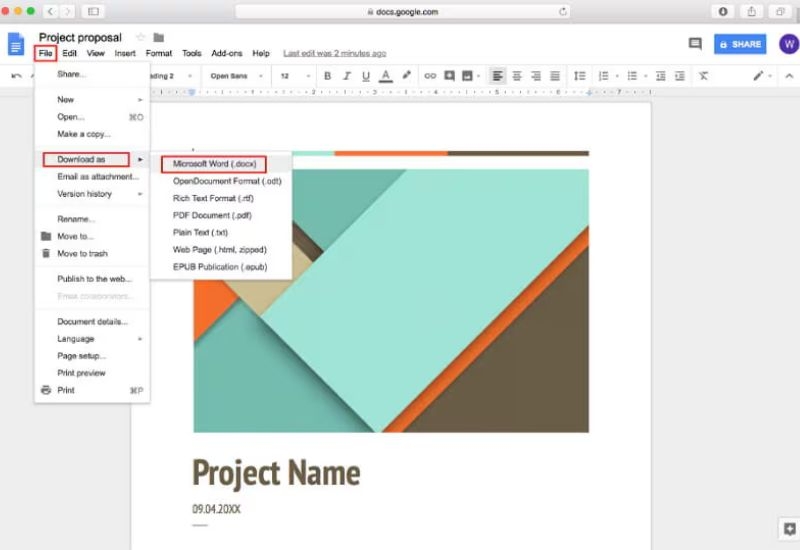
Task: Open the comments thread icon near Share
Action: click(x=695, y=44)
